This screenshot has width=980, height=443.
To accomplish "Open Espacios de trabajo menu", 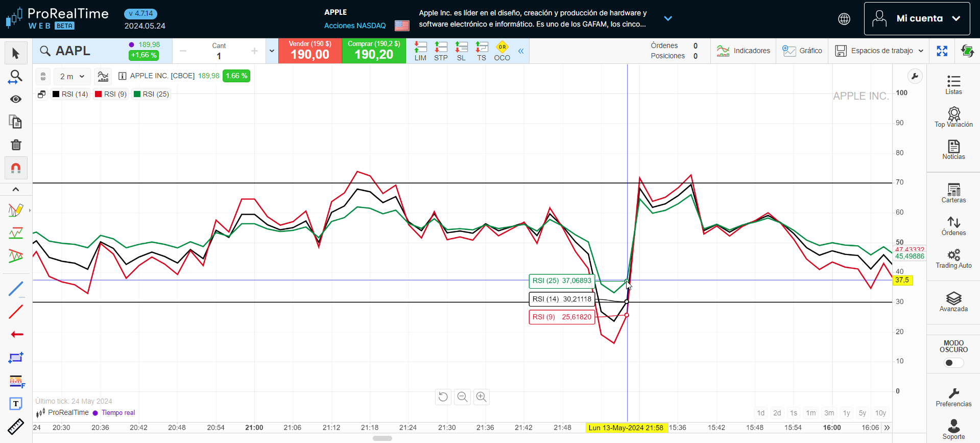I will point(879,51).
